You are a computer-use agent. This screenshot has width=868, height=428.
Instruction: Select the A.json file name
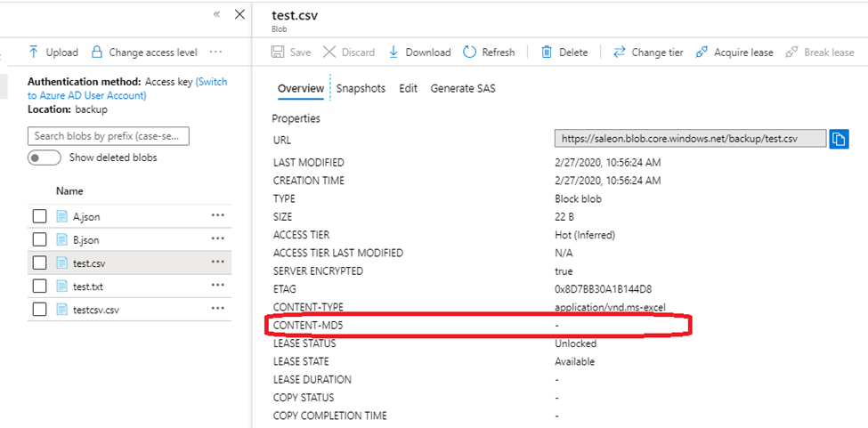point(86,217)
